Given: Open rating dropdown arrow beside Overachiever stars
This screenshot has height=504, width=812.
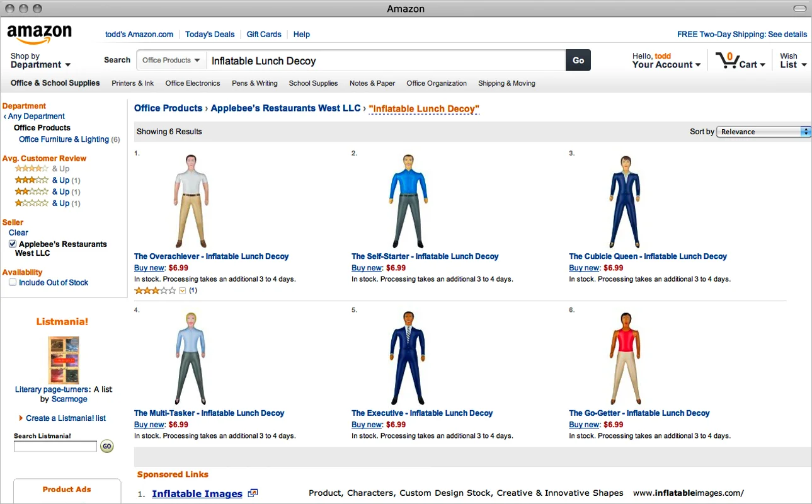Looking at the screenshot, I should coord(183,290).
